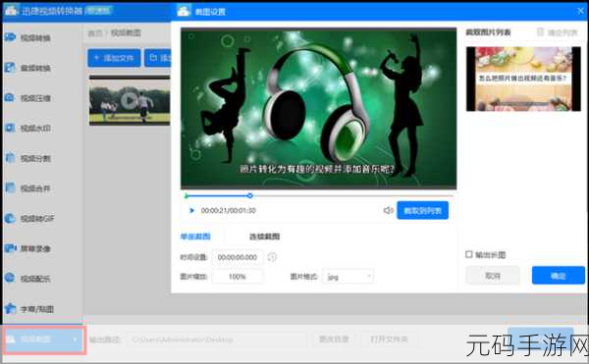Play the soccer video thumbnail in the main window
Screen dimensions: 589x364
[x=130, y=100]
